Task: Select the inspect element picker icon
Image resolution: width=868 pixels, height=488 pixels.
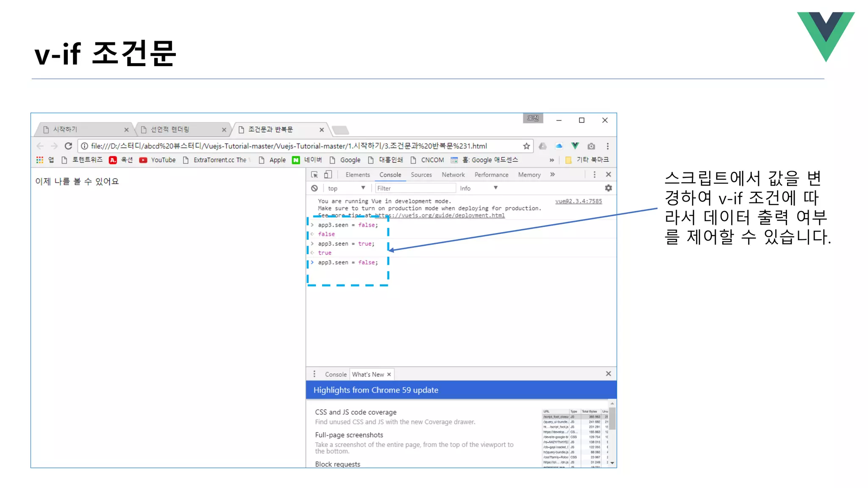Action: [314, 175]
